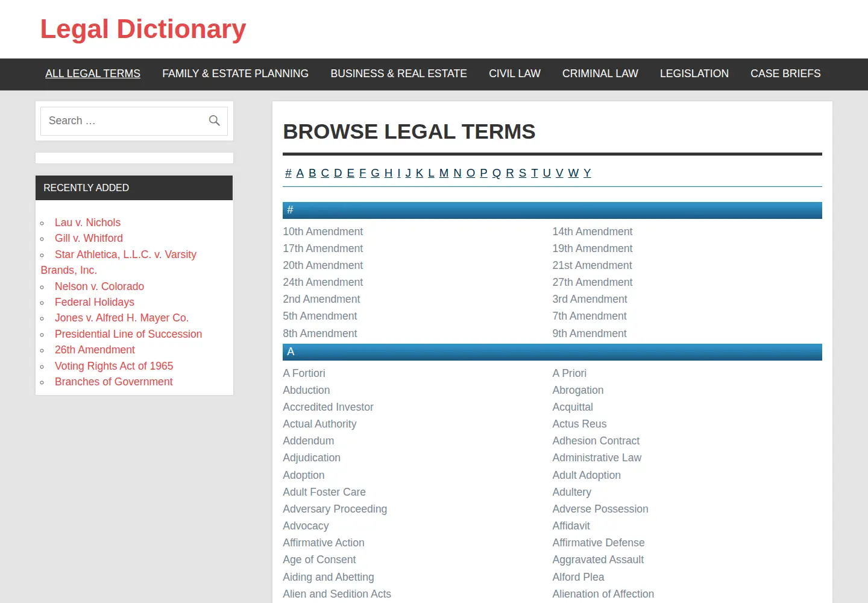View the Affirmative Action term
The image size is (868, 603).
tap(324, 543)
